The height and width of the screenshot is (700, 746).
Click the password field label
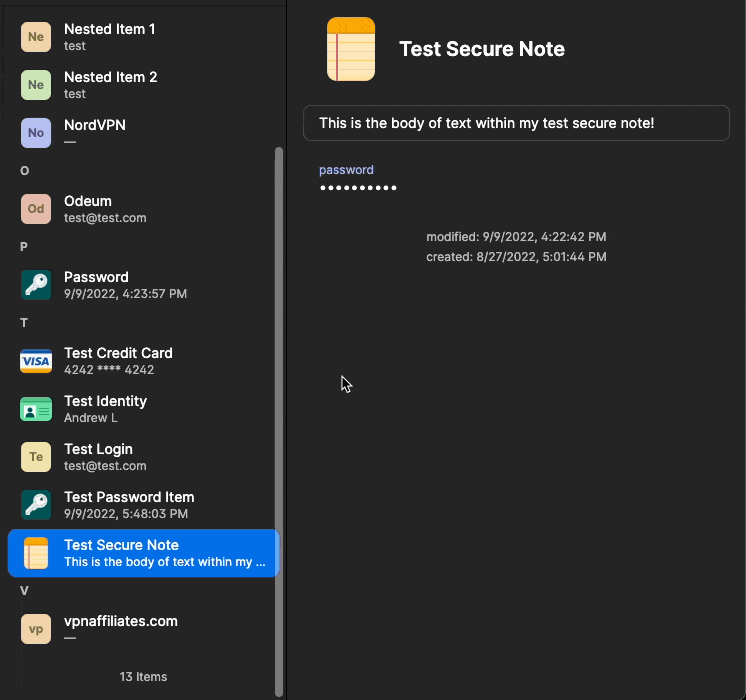pos(346,170)
